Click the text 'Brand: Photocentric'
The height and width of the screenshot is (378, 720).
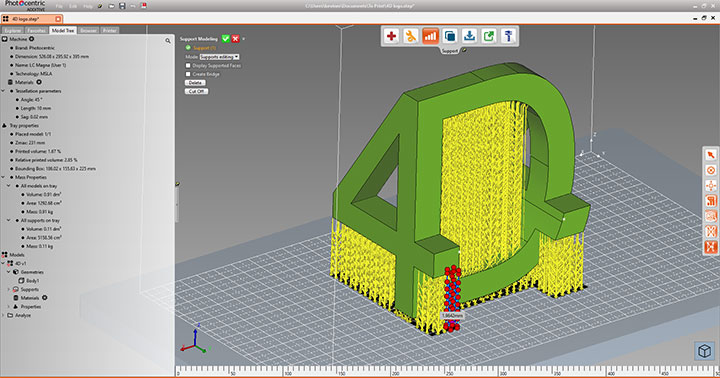pos(35,48)
